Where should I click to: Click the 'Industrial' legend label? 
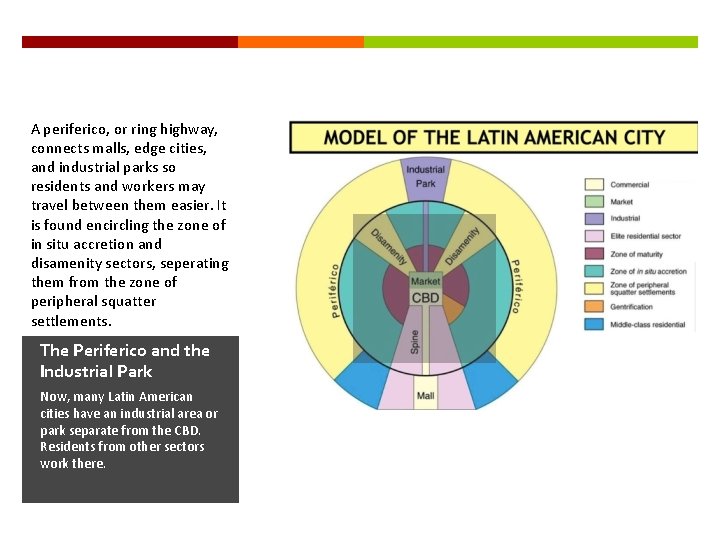pyautogui.click(x=625, y=219)
